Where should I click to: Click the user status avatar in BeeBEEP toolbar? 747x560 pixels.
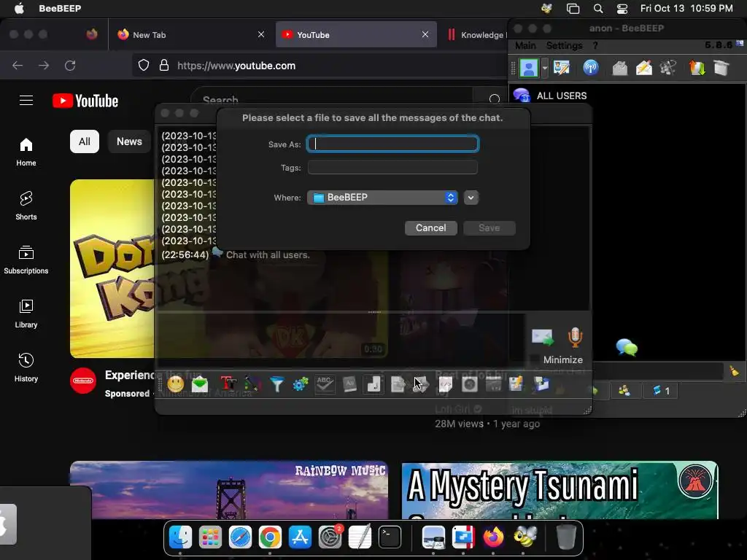[529, 68]
